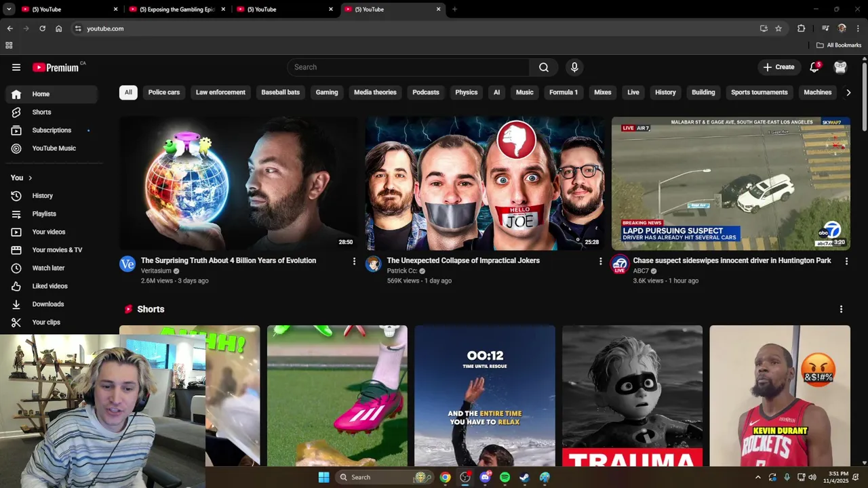Open Chase suspect sideswipes innocent driver title
This screenshot has height=488, width=868.
[x=732, y=260]
